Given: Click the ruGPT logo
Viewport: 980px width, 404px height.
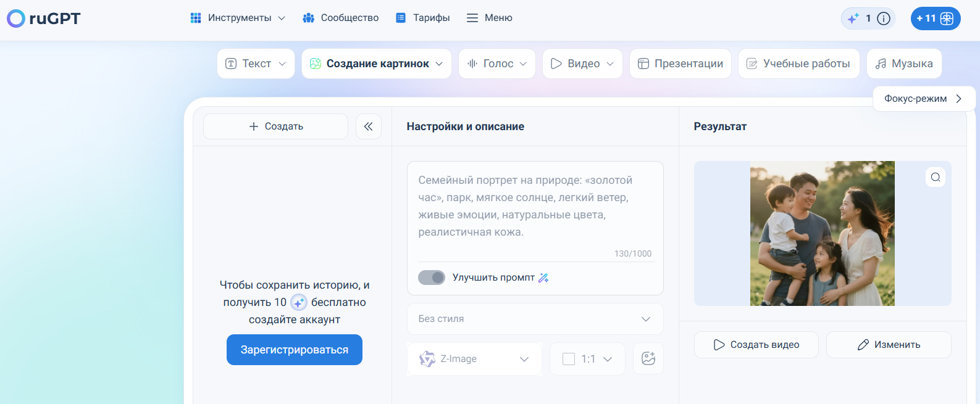Looking at the screenshot, I should pos(44,19).
